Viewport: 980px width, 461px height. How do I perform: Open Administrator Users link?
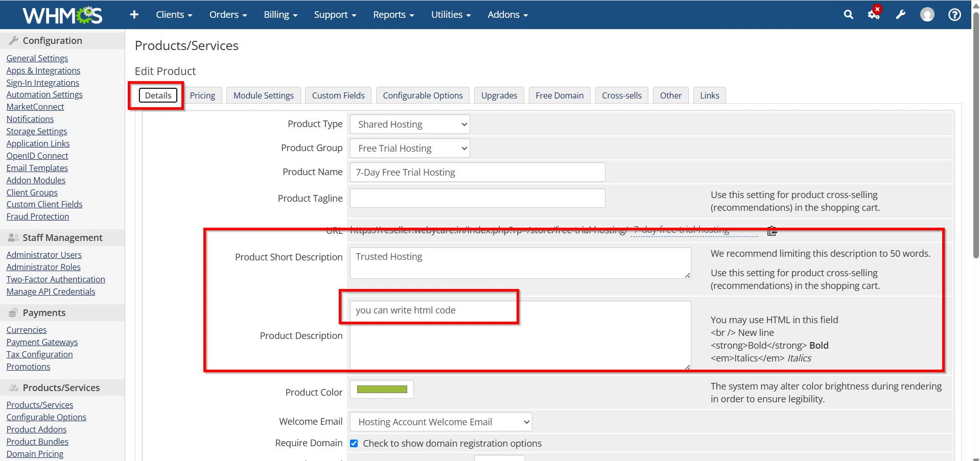pyautogui.click(x=44, y=255)
